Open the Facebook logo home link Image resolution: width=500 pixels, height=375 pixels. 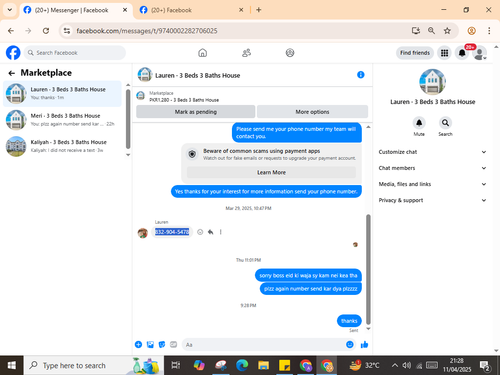pos(13,53)
